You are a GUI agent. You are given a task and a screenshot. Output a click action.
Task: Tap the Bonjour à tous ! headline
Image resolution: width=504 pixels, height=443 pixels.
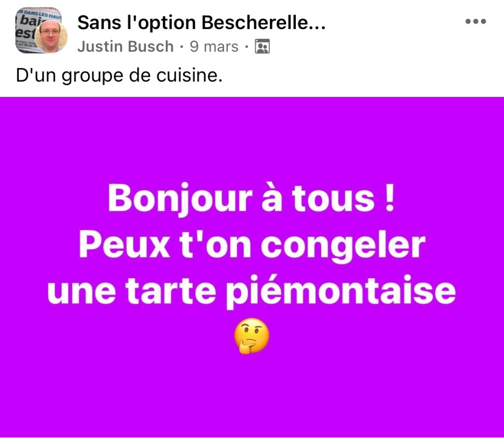pyautogui.click(x=251, y=199)
